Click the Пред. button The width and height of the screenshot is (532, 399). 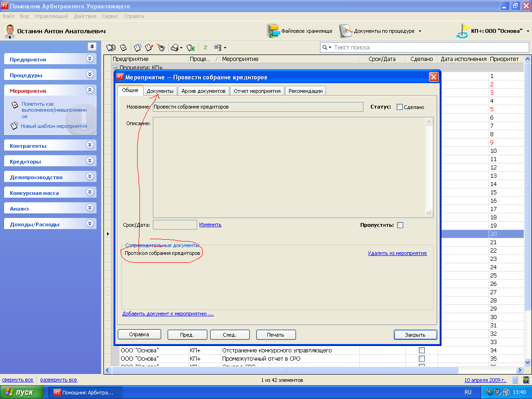(x=187, y=335)
